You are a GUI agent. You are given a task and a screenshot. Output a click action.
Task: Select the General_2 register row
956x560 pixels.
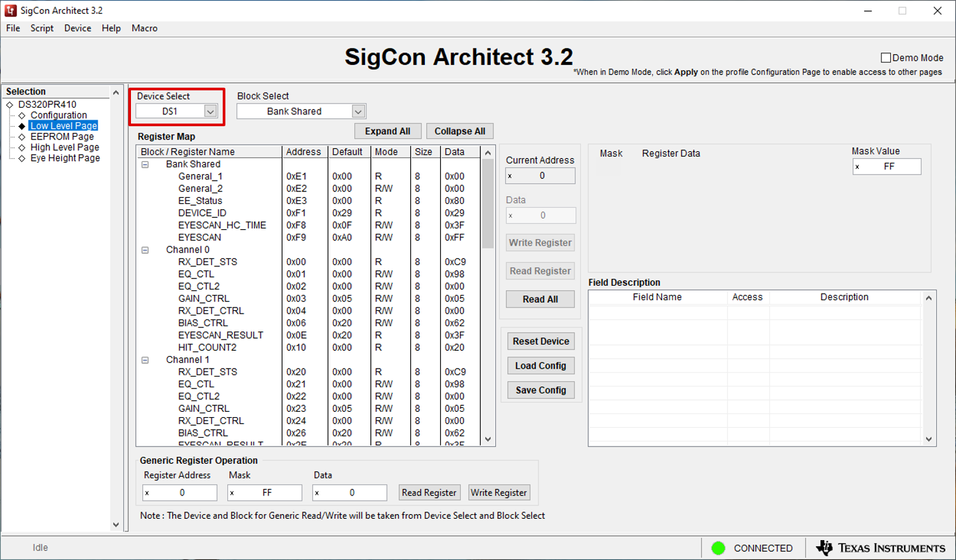pos(310,189)
